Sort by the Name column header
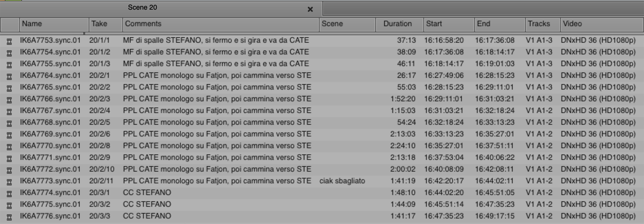 pyautogui.click(x=54, y=24)
